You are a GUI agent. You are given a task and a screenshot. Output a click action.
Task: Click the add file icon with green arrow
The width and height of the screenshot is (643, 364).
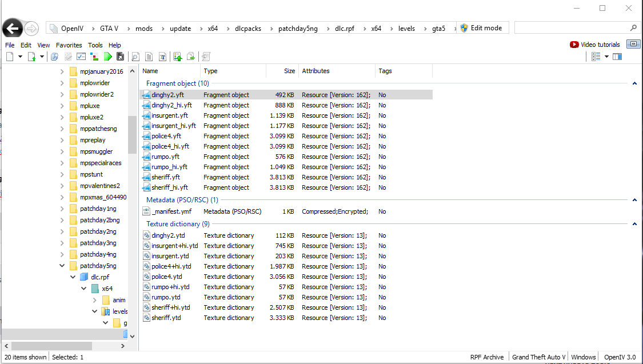click(31, 57)
